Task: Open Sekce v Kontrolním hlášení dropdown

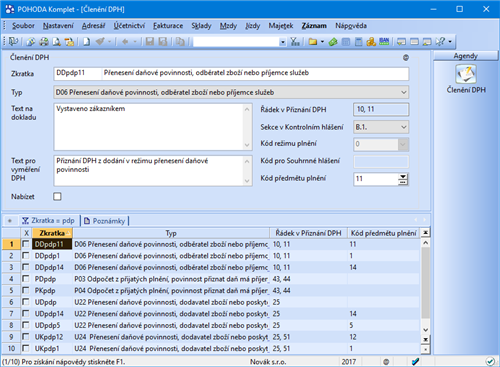Action: point(403,127)
